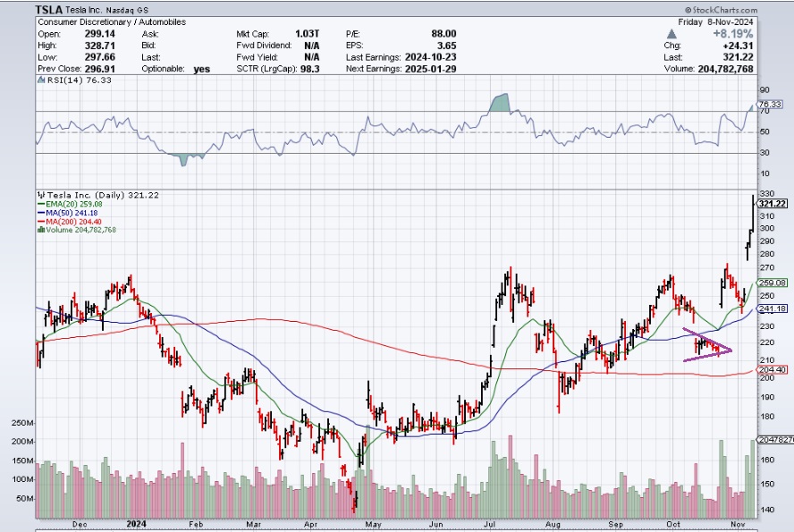Click the green Volume bars legend icon
This screenshot has height=532, width=794.
click(39, 230)
